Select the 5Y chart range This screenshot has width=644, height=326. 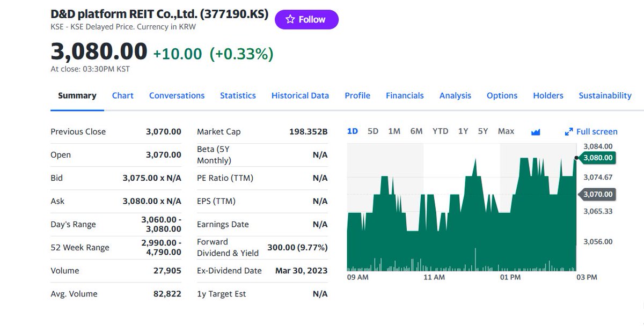[x=483, y=131]
